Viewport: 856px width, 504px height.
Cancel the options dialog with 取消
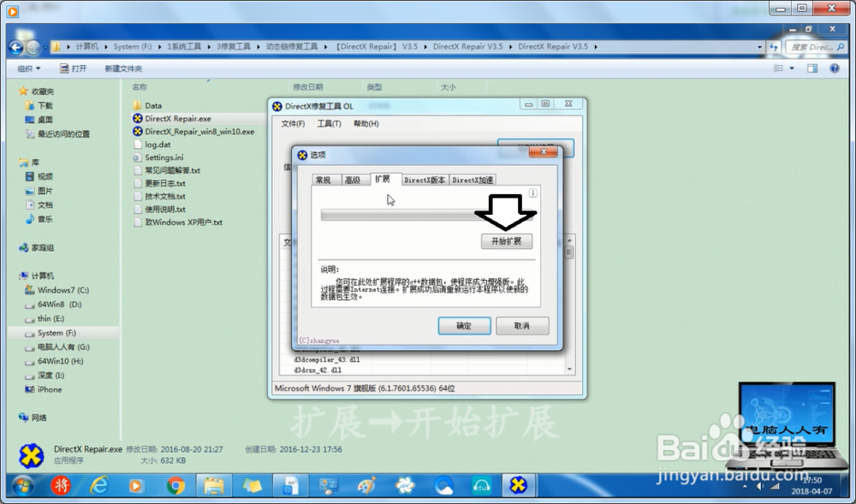tap(522, 326)
